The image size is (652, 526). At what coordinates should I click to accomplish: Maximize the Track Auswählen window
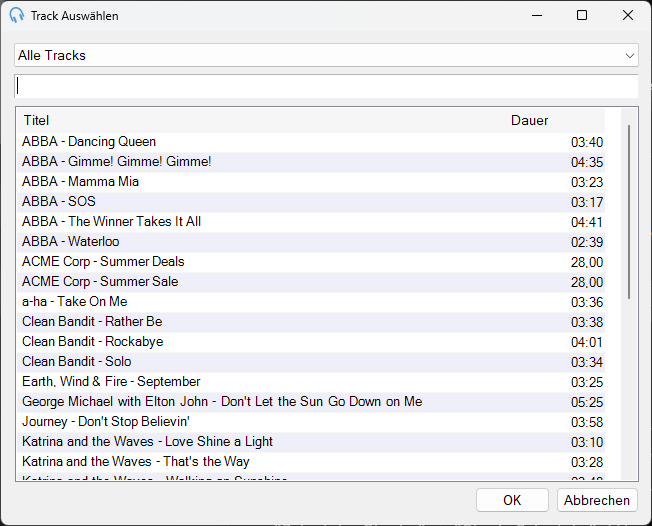click(582, 15)
